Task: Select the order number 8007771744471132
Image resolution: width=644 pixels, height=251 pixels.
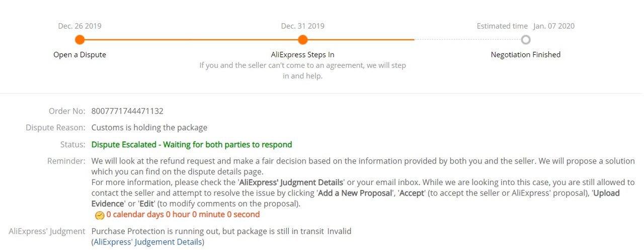Action: pyautogui.click(x=127, y=111)
